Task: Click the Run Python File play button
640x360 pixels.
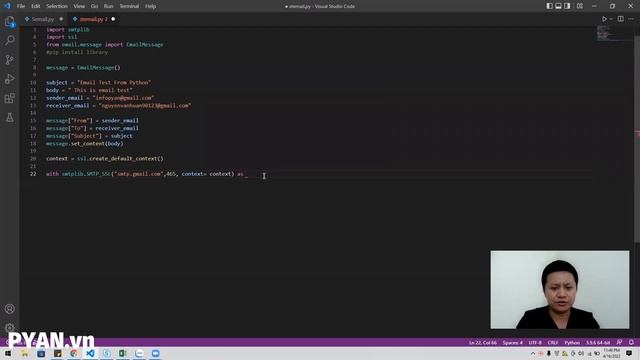Action: pos(604,19)
